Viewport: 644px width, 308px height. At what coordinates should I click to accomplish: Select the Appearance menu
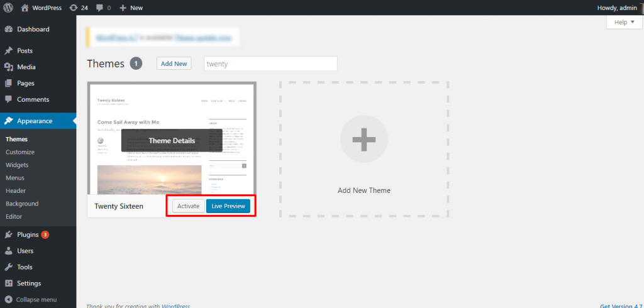pyautogui.click(x=38, y=121)
